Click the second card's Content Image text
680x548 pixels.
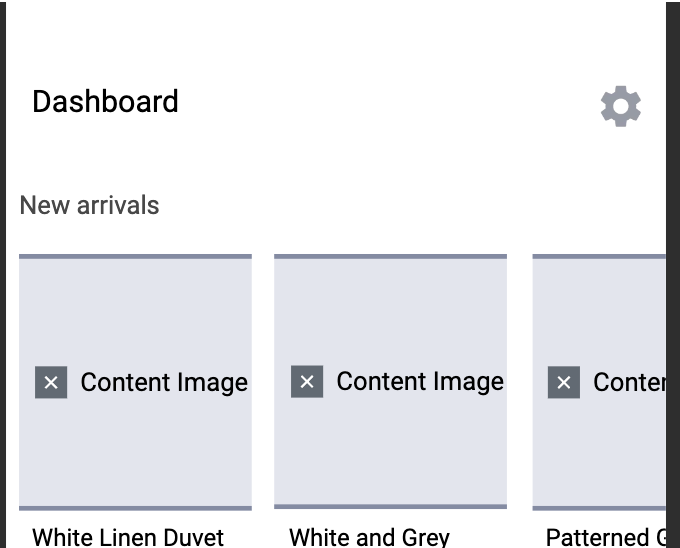click(x=420, y=382)
